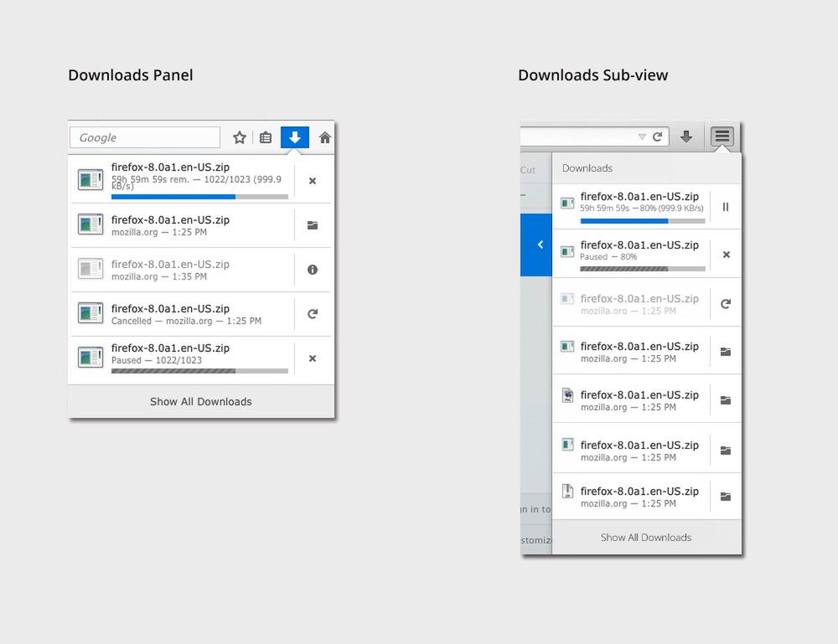Cancel the Paused 1022/1023 download
The width and height of the screenshot is (838, 644).
(313, 358)
